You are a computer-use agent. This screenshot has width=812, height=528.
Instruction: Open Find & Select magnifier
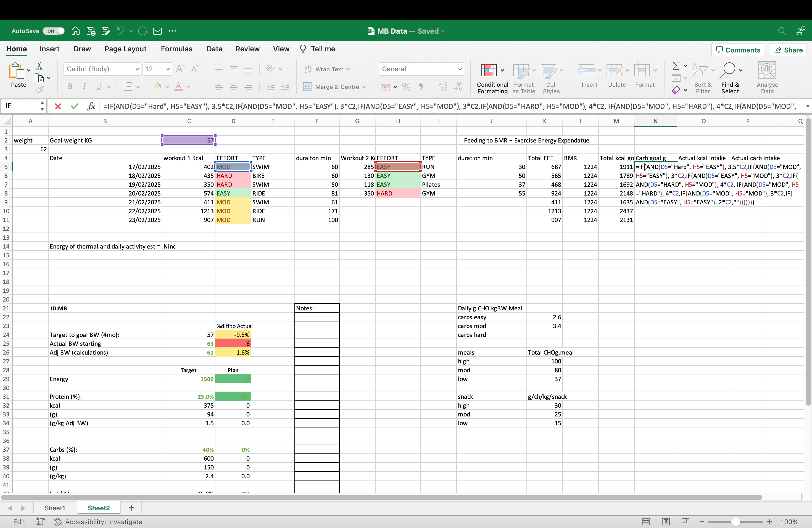coord(728,70)
